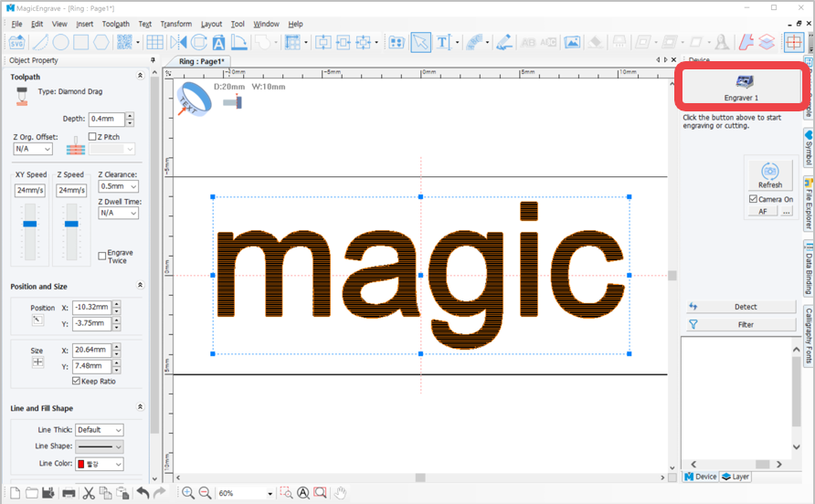Uncheck Keep Ratio checkbox

77,381
